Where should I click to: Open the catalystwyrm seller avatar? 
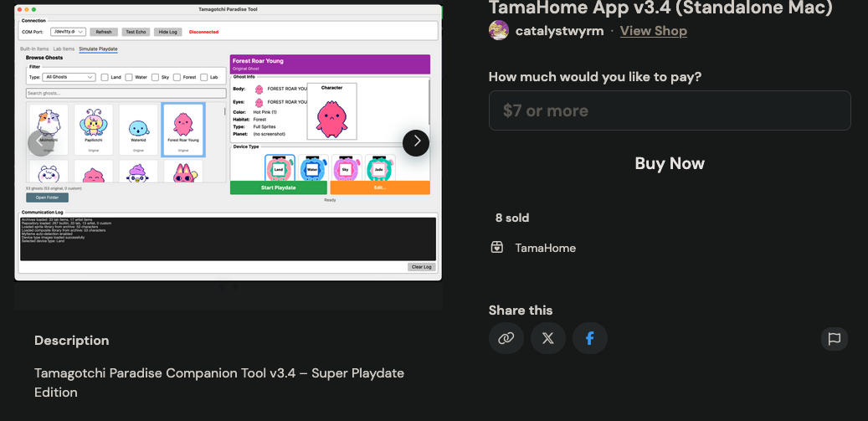(x=499, y=31)
